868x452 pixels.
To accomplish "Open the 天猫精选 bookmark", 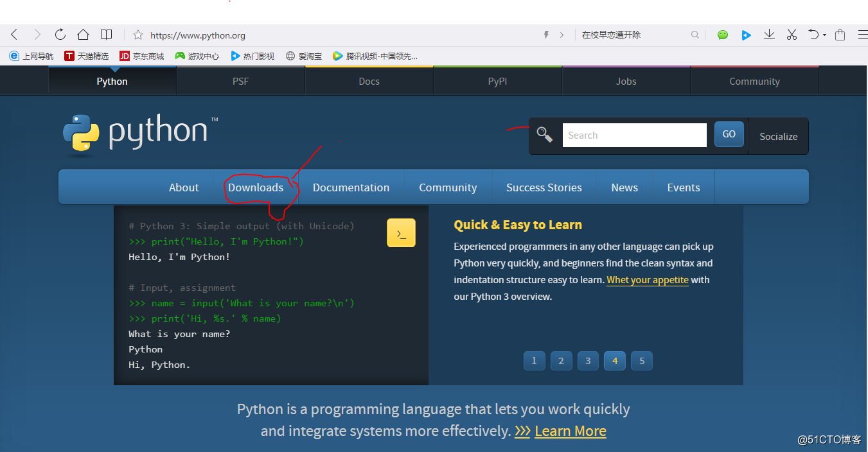I will (86, 56).
